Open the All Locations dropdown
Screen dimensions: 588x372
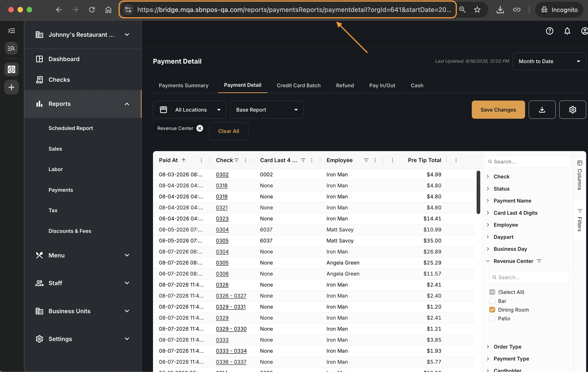point(190,110)
